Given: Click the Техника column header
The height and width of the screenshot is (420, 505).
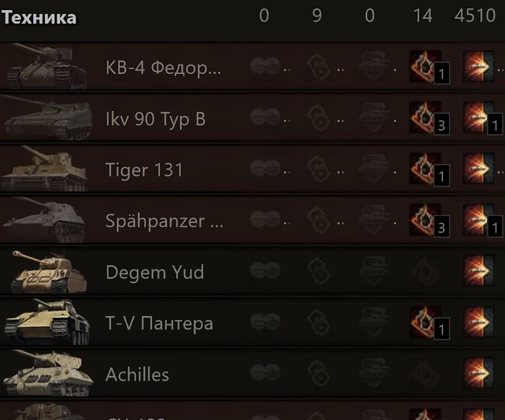Looking at the screenshot, I should (39, 18).
